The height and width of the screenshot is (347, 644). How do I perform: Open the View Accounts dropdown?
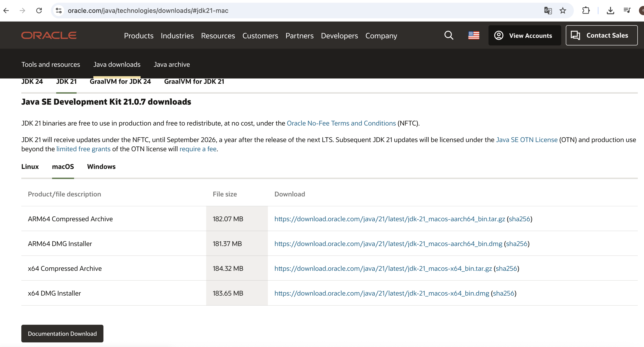tap(525, 35)
